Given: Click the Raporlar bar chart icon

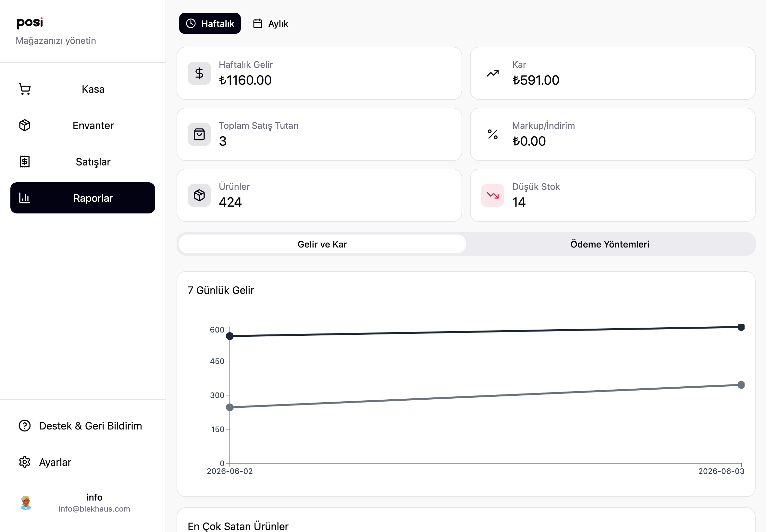Looking at the screenshot, I should (25, 198).
